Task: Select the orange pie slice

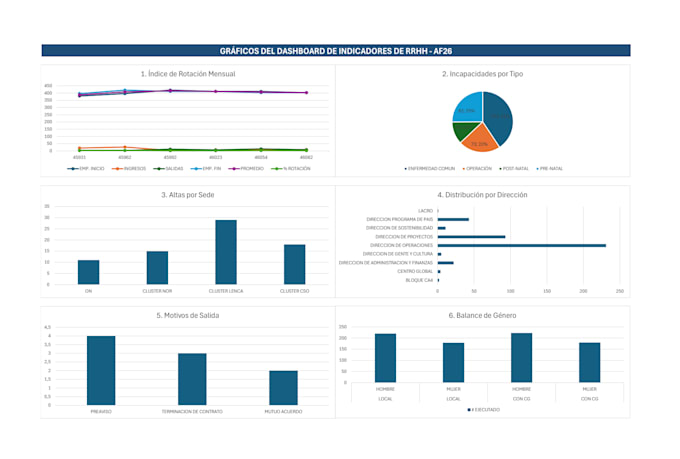Action: click(x=479, y=141)
